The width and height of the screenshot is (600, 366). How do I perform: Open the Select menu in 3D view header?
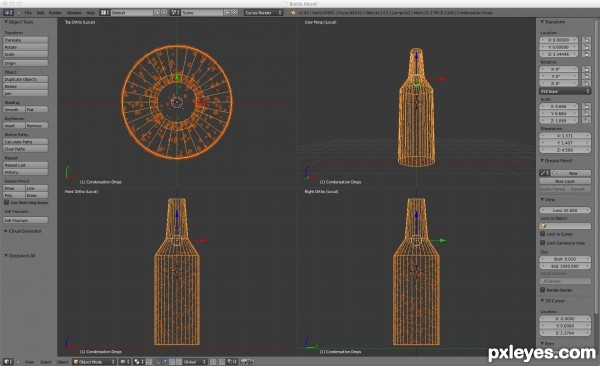coord(46,362)
